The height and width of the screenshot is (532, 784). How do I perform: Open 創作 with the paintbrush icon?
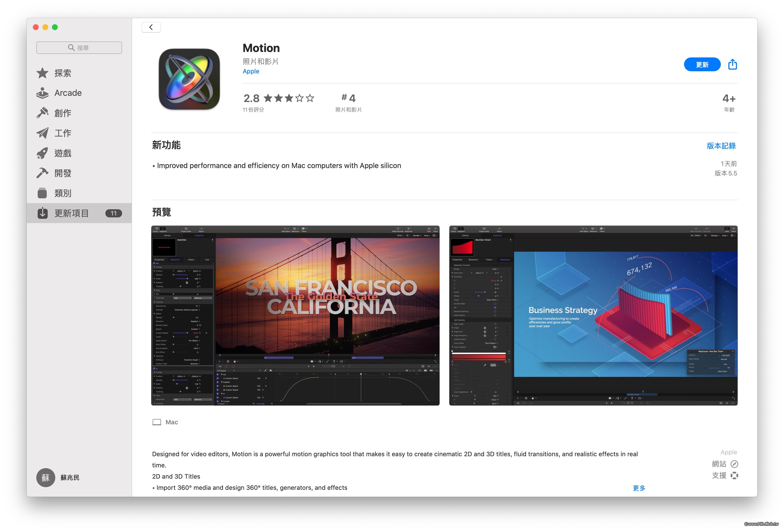(63, 113)
